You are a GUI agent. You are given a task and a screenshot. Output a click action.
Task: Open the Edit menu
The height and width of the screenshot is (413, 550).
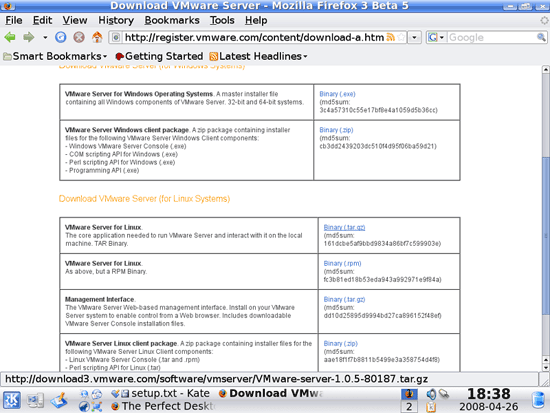pyautogui.click(x=42, y=20)
